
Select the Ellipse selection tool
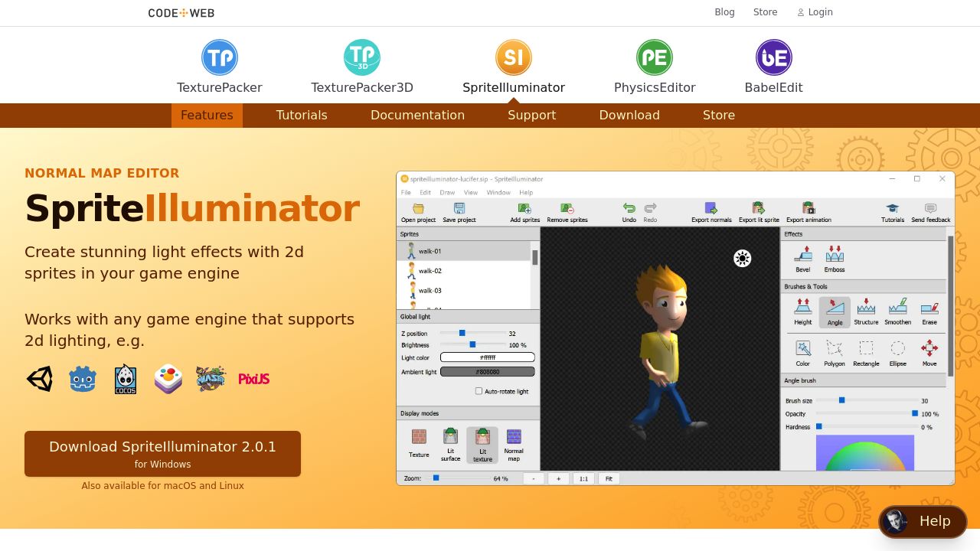click(898, 348)
